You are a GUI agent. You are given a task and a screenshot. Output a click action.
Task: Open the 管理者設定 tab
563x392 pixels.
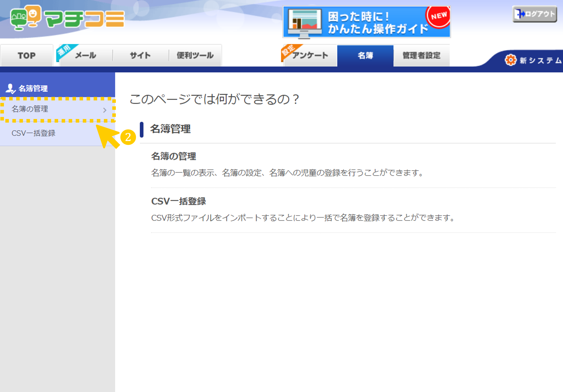(x=422, y=56)
